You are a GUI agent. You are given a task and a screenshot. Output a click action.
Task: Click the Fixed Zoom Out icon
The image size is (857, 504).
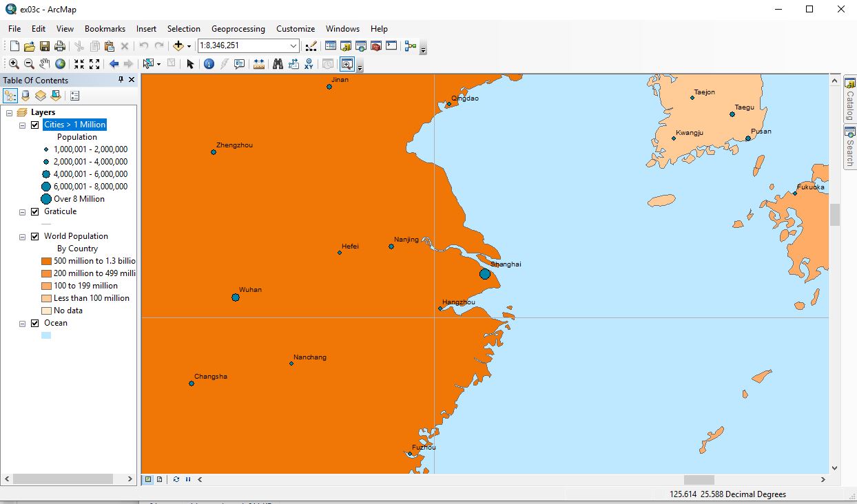click(94, 64)
